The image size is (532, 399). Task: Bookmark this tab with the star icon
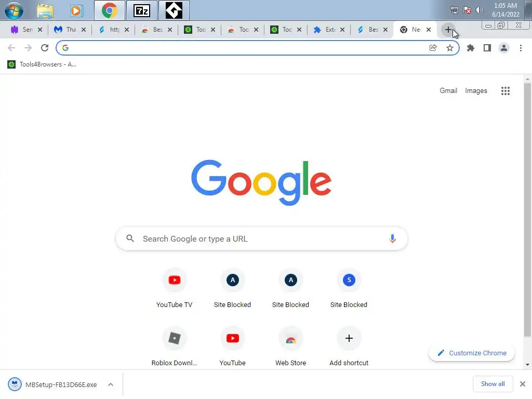[450, 48]
